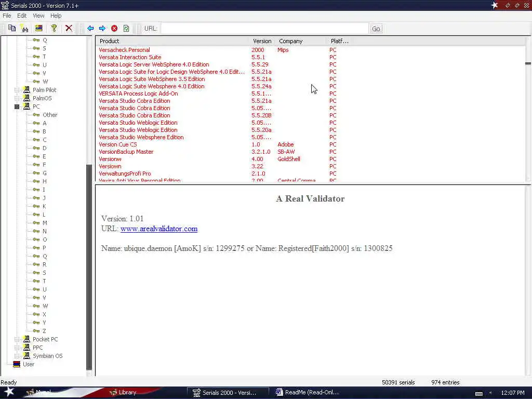The image size is (532, 399).
Task: Click the 12:07 PM taskbar clock
Action: click(x=512, y=393)
